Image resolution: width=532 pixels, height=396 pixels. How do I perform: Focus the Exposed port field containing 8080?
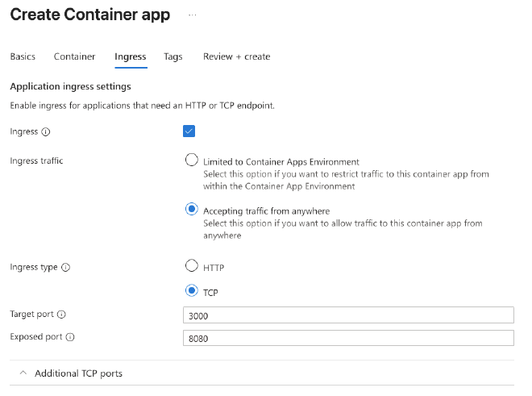[x=348, y=338]
